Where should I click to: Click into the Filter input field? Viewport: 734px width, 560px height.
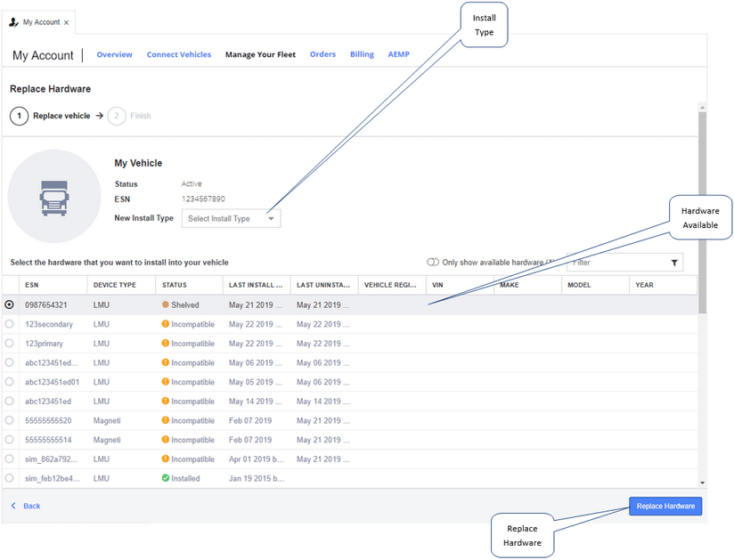pyautogui.click(x=616, y=263)
